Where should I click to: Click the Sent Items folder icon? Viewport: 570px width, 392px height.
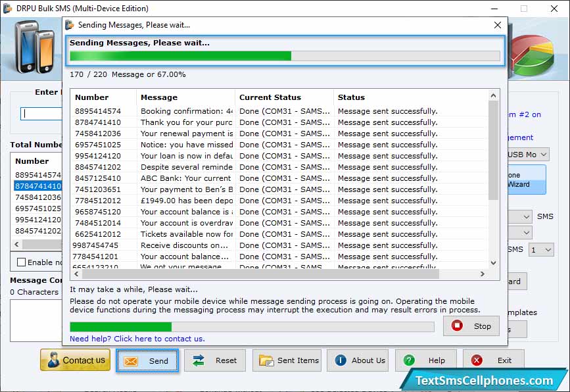point(266,360)
